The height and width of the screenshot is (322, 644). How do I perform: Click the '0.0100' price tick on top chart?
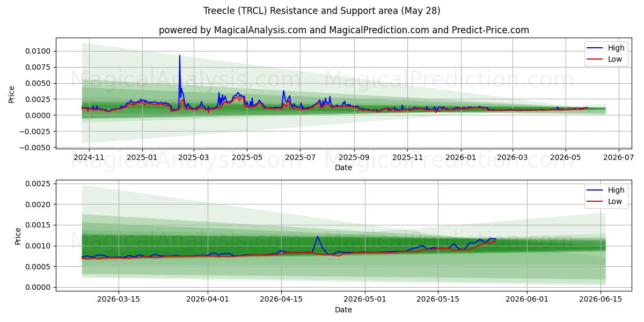click(39, 51)
